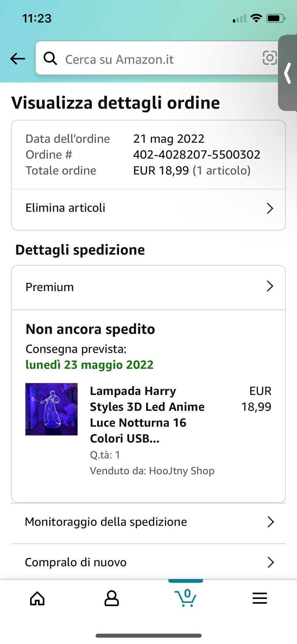Tap the search magnifier icon
Viewport: 297px width, 644px height.
(x=50, y=58)
